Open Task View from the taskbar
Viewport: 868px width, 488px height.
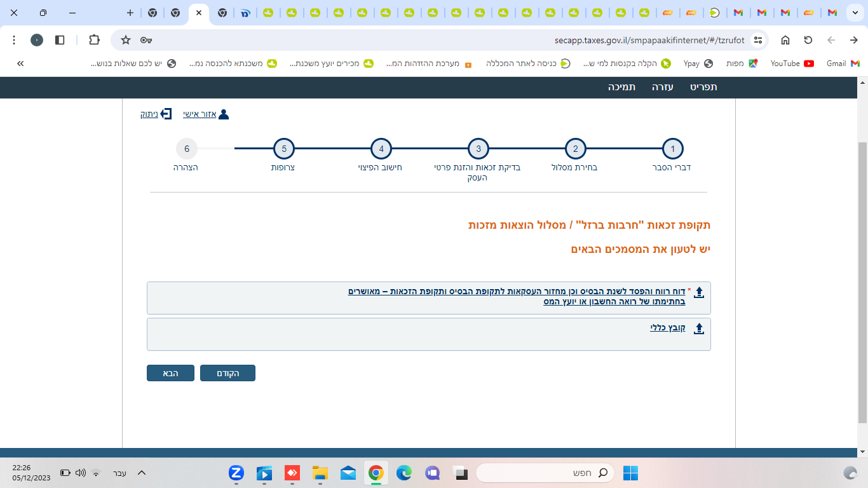(461, 473)
